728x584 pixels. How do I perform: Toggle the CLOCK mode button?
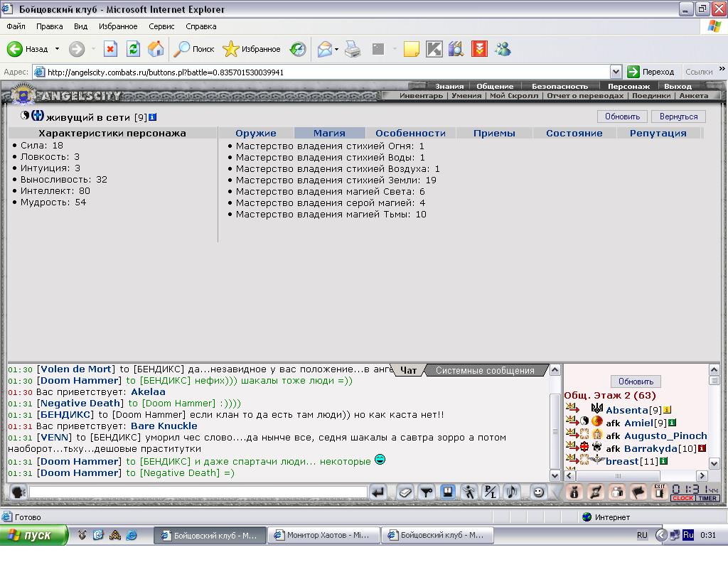(x=682, y=498)
